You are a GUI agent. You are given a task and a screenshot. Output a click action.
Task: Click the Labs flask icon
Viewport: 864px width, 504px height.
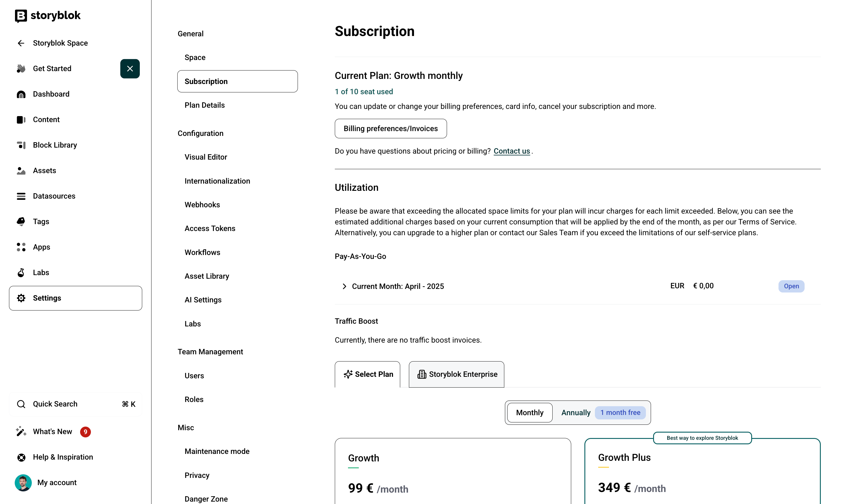pyautogui.click(x=21, y=273)
